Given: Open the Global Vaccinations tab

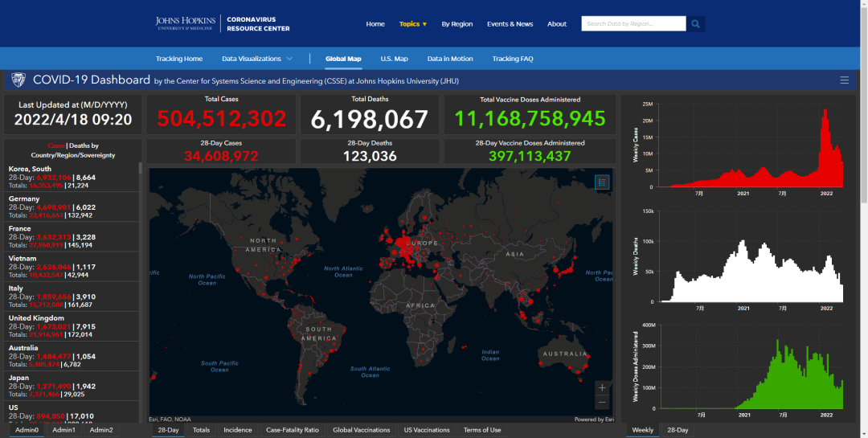Looking at the screenshot, I should click(x=362, y=430).
